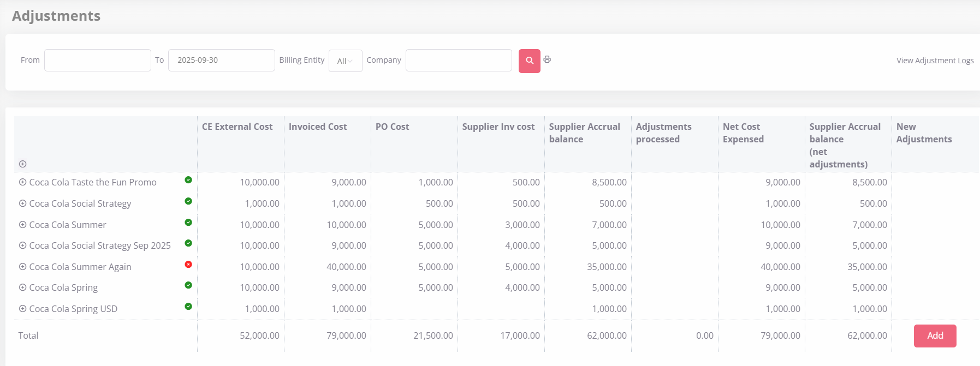Click total Net Cost Expensed 79,000.00
The image size is (980, 366).
[x=780, y=335]
